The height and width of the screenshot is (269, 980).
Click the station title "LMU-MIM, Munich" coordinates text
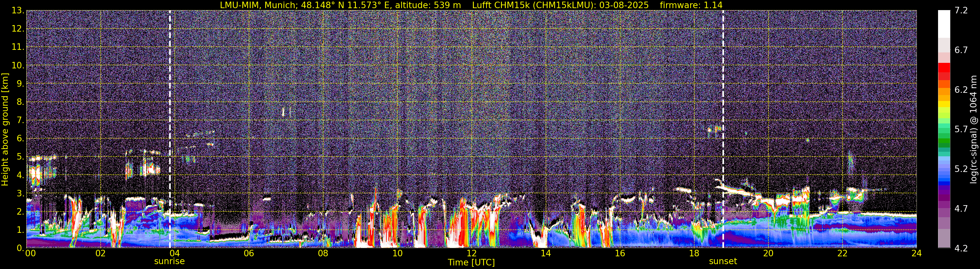340,5
